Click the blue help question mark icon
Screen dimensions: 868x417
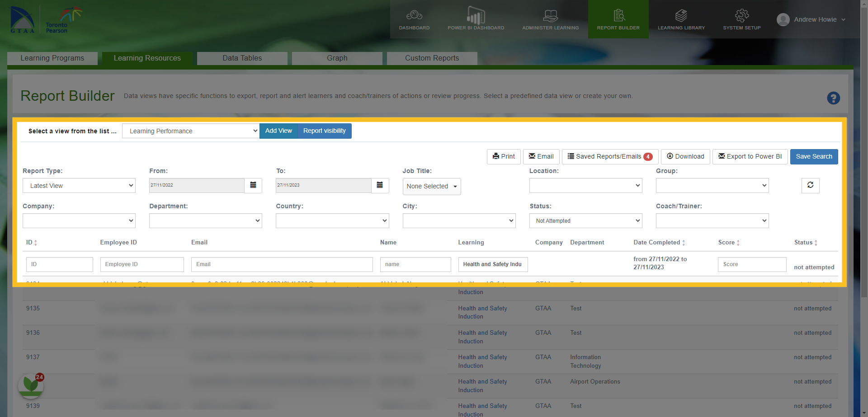pos(833,98)
